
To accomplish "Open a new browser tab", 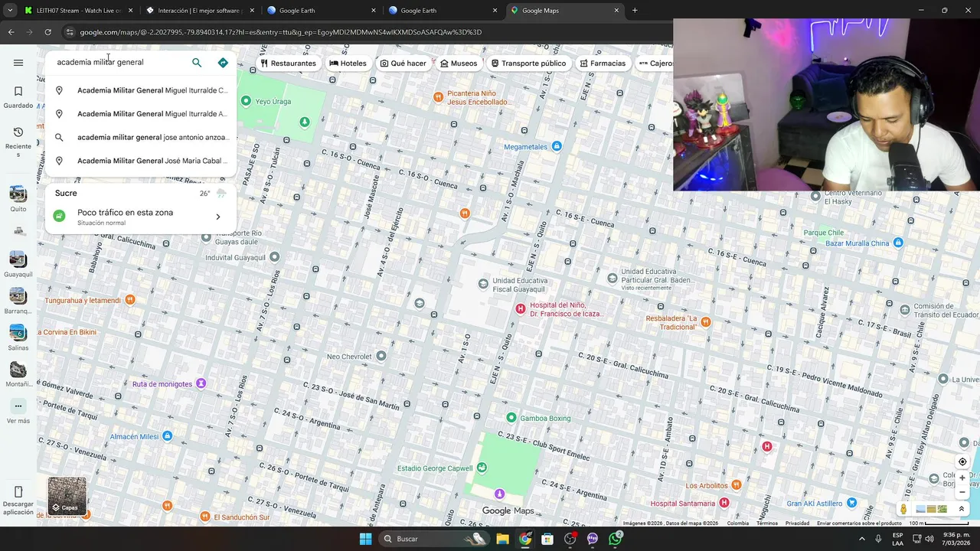I will pyautogui.click(x=635, y=11).
